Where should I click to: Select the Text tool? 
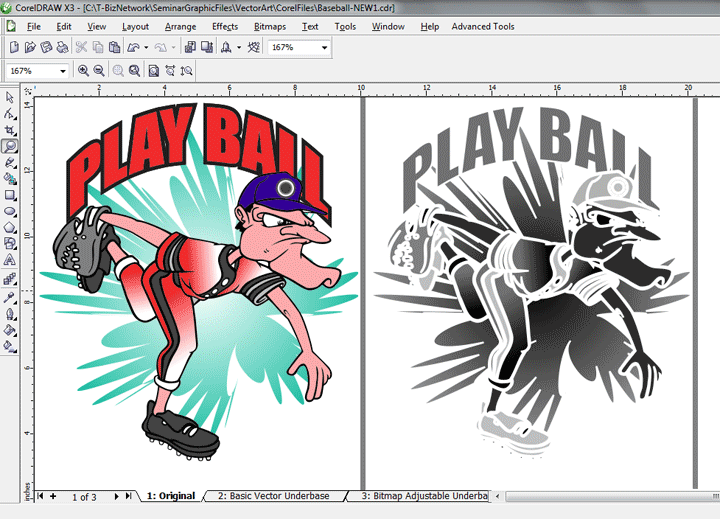(10, 260)
